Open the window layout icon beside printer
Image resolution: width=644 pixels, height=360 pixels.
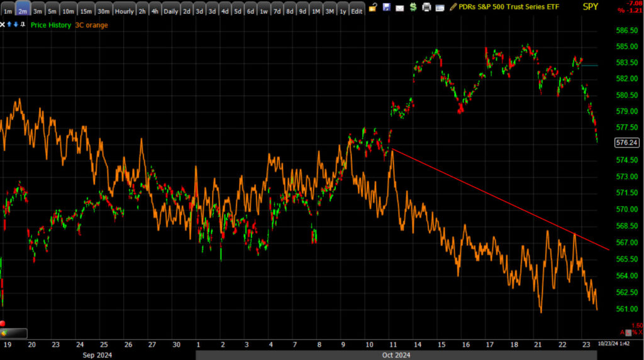(440, 8)
